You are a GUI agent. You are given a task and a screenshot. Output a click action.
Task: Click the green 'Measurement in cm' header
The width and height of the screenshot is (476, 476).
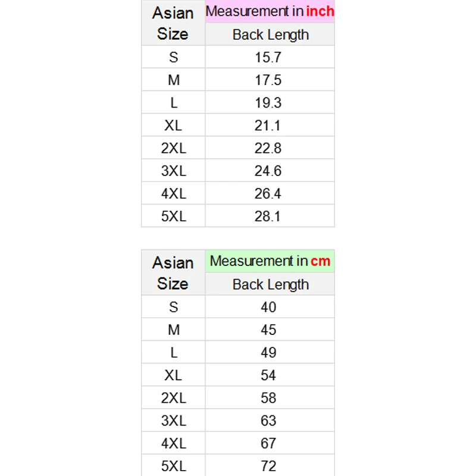click(x=270, y=261)
